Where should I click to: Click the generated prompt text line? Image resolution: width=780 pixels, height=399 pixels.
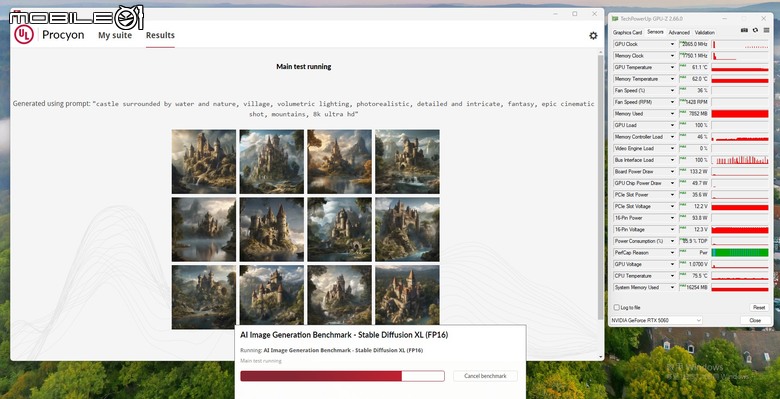pyautogui.click(x=303, y=109)
